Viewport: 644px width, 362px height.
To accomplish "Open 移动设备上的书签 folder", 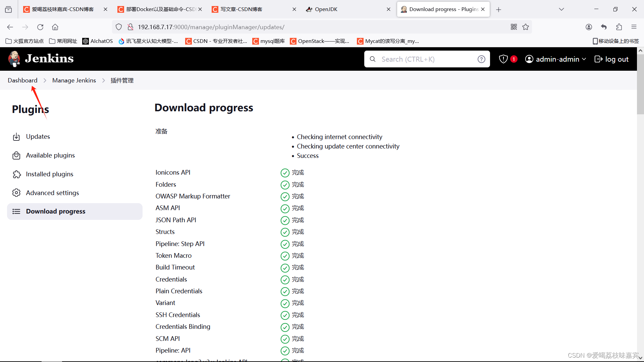I will click(x=615, y=41).
